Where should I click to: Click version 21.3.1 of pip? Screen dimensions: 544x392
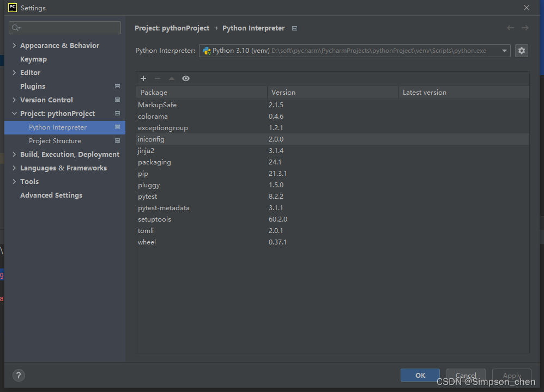tap(277, 173)
